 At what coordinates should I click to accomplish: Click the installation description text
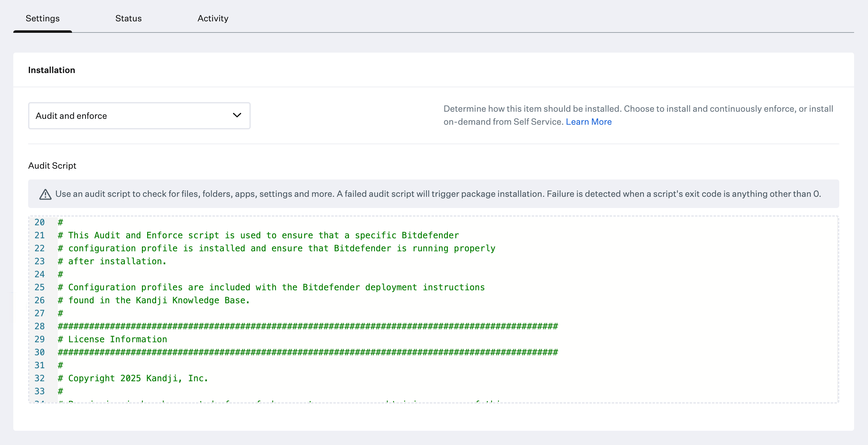coord(638,115)
